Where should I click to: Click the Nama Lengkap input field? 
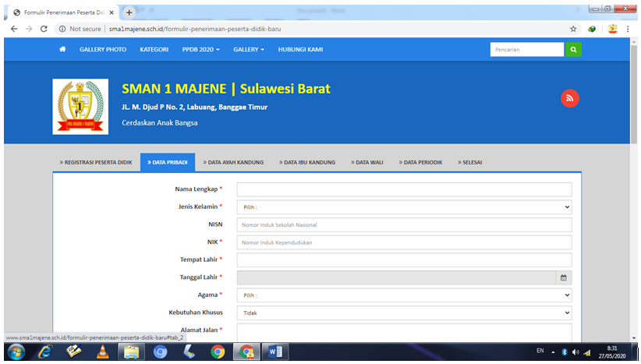click(404, 189)
